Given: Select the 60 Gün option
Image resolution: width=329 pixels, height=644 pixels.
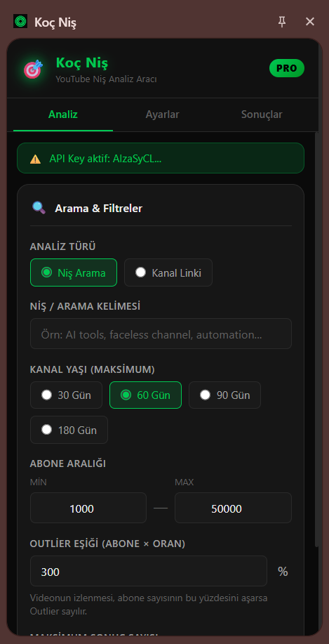Looking at the screenshot, I should [145, 395].
